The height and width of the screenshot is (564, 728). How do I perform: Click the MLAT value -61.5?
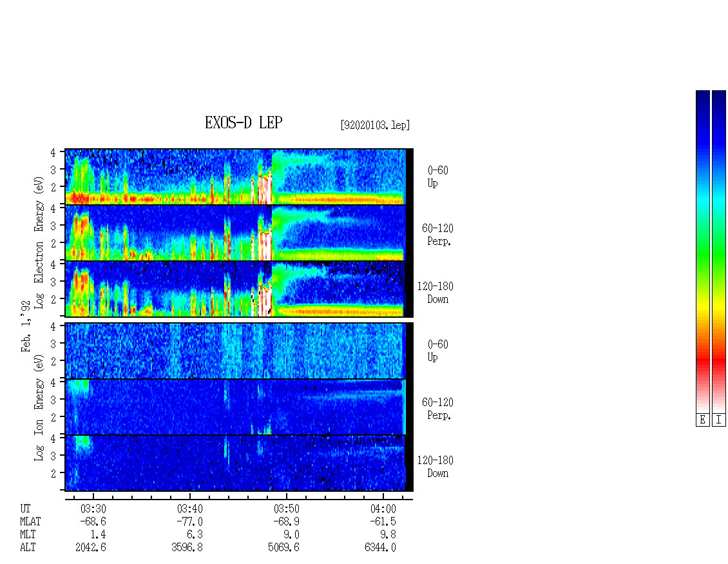(x=383, y=521)
